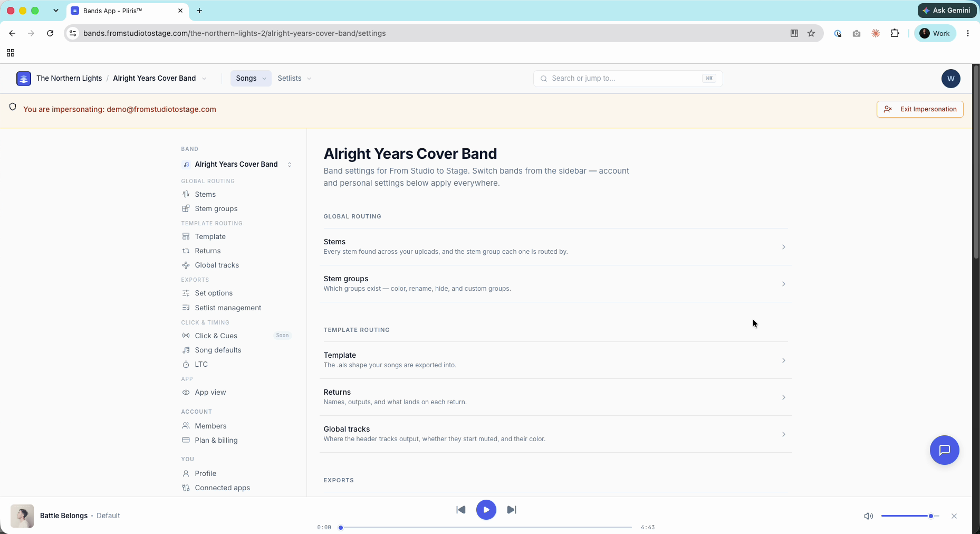View site information icon in address bar
Screen dimensions: 980x534
coord(73,33)
